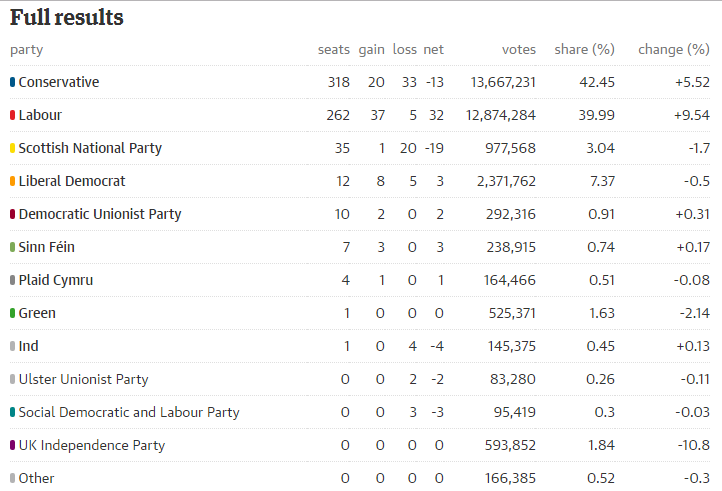Viewport: 722px width, 491px height.
Task: Sort by the votes column header
Action: click(519, 50)
